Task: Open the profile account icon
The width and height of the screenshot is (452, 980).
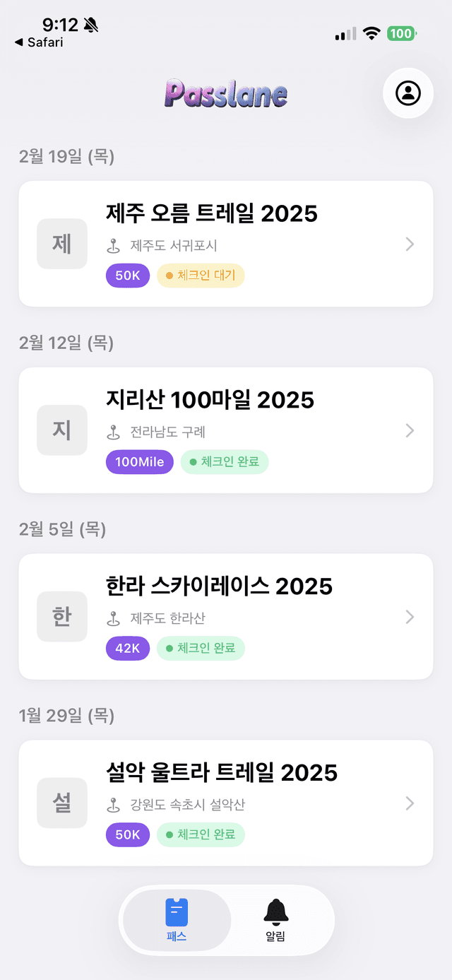Action: click(x=408, y=93)
